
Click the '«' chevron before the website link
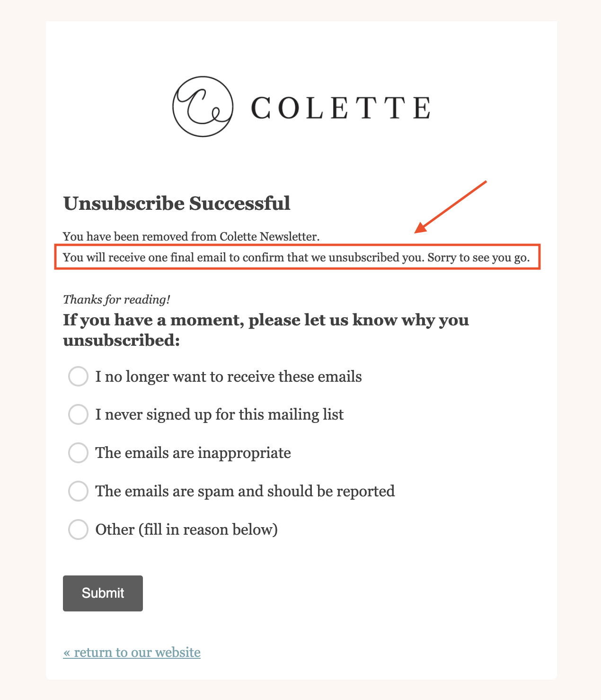(67, 652)
